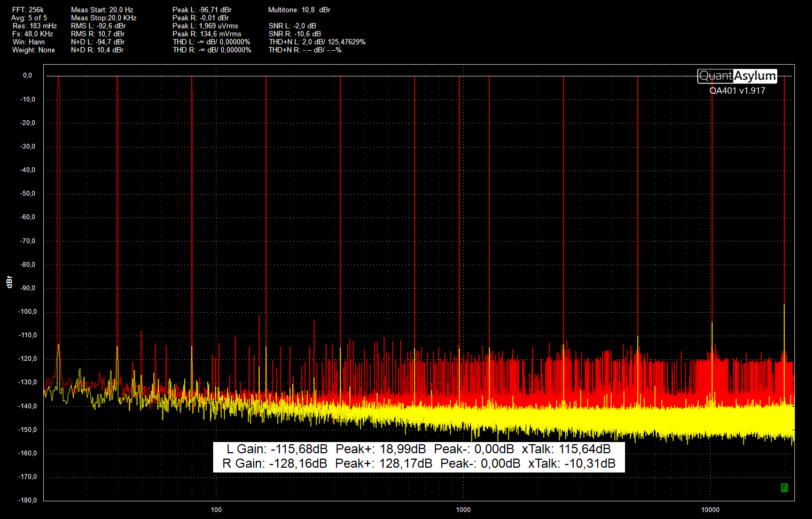Click the 'FFT: 256k' readout
This screenshot has width=812, height=519.
pyautogui.click(x=28, y=10)
